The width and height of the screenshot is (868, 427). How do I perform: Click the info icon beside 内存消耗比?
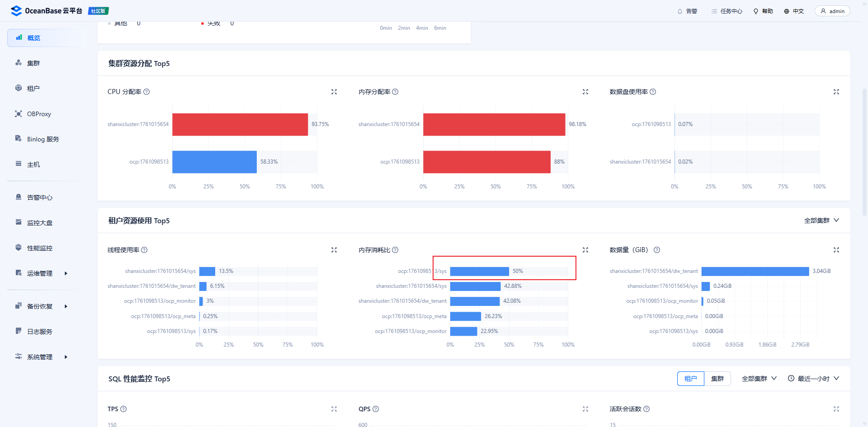pos(395,250)
